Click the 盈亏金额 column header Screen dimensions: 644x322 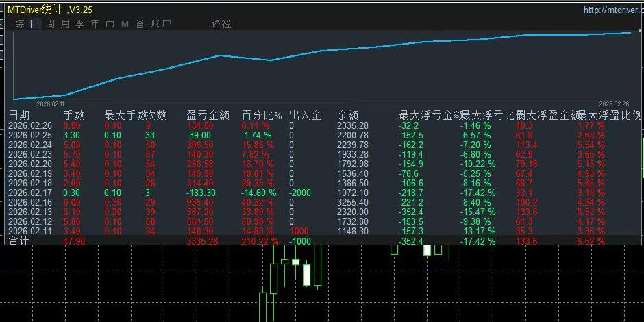[x=208, y=115]
